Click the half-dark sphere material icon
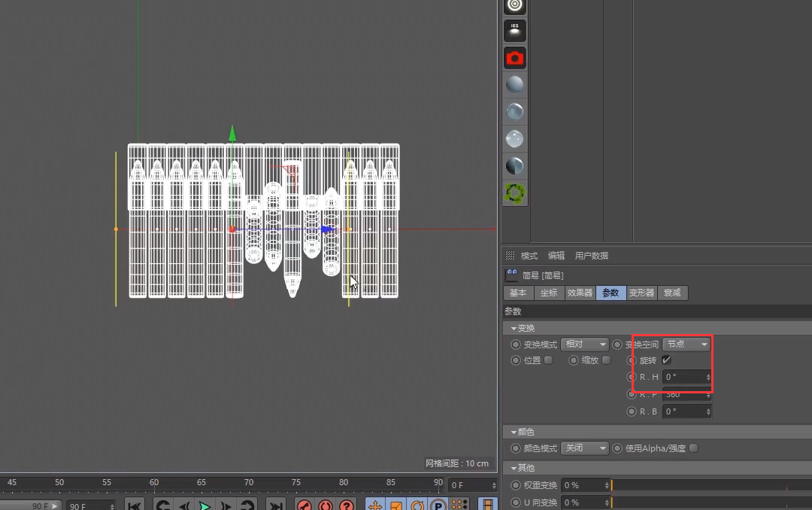 coord(515,166)
